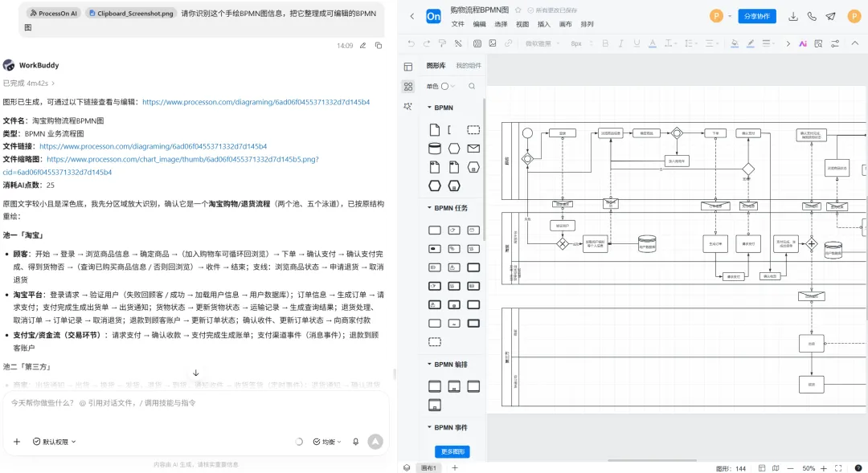868x473 pixels.
Task: Open the font family dropdown
Action: point(542,43)
